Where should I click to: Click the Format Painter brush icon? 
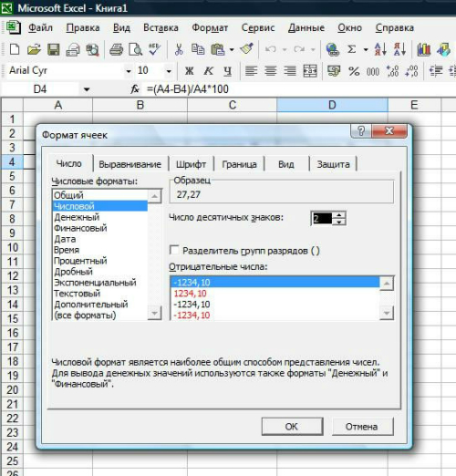[247, 48]
